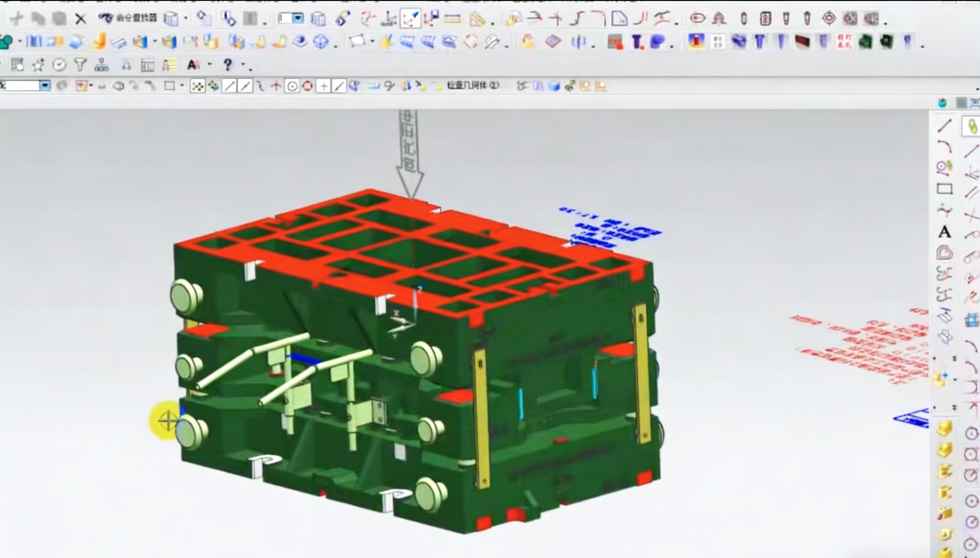The width and height of the screenshot is (980, 558).
Task: Click the datum plane rectangle icon
Action: [x=357, y=41]
